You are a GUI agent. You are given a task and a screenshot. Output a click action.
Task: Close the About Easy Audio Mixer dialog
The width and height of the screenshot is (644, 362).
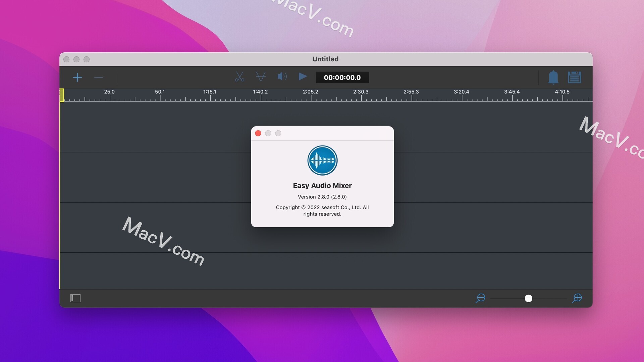click(x=258, y=133)
